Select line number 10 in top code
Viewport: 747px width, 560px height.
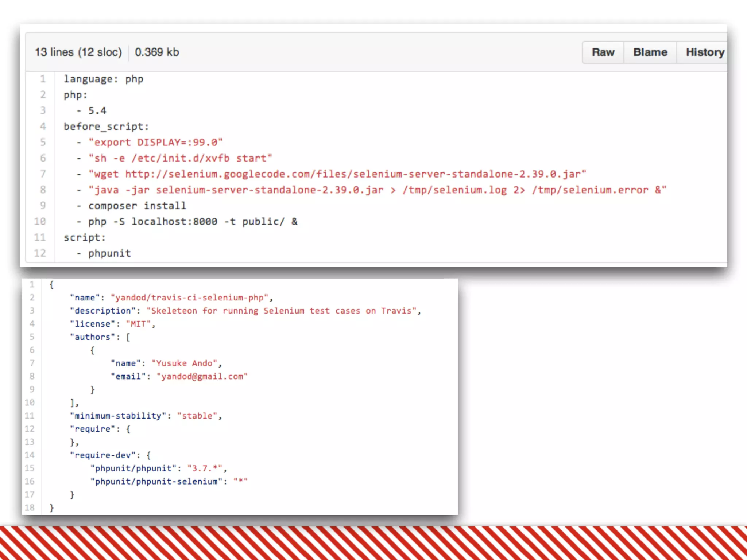tap(40, 222)
